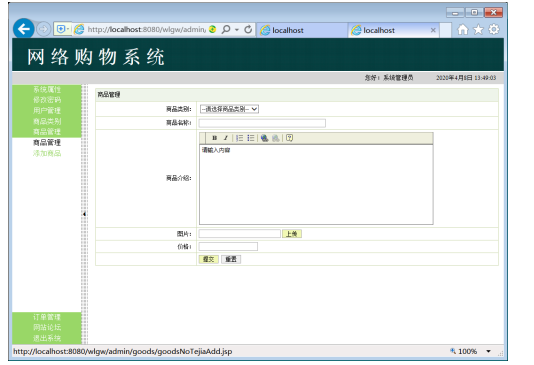Open 用户管理 in the sidebar menu
This screenshot has width=534, height=365.
(x=47, y=110)
